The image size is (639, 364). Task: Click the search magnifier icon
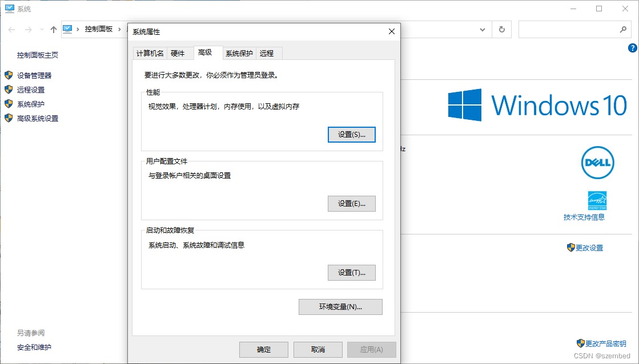tap(622, 29)
